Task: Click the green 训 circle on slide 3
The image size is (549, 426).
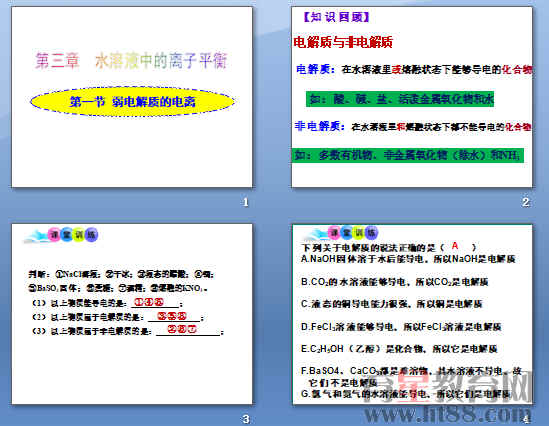Action: [79, 235]
